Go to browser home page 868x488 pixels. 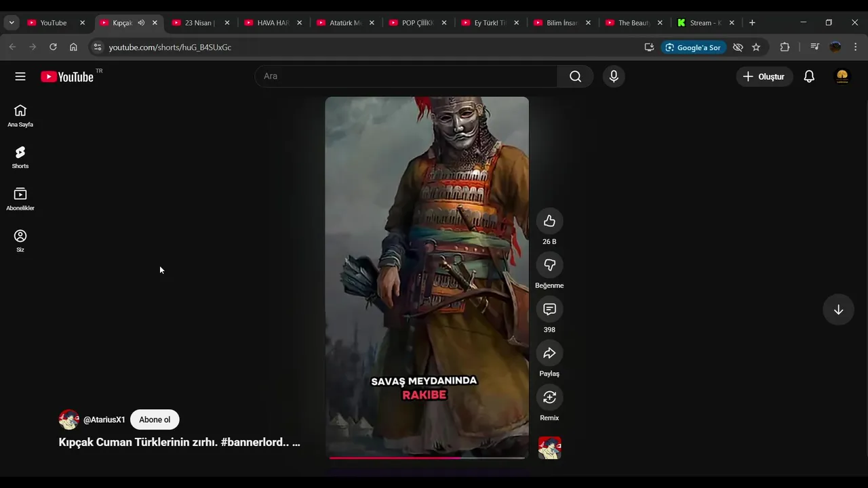pyautogui.click(x=73, y=47)
